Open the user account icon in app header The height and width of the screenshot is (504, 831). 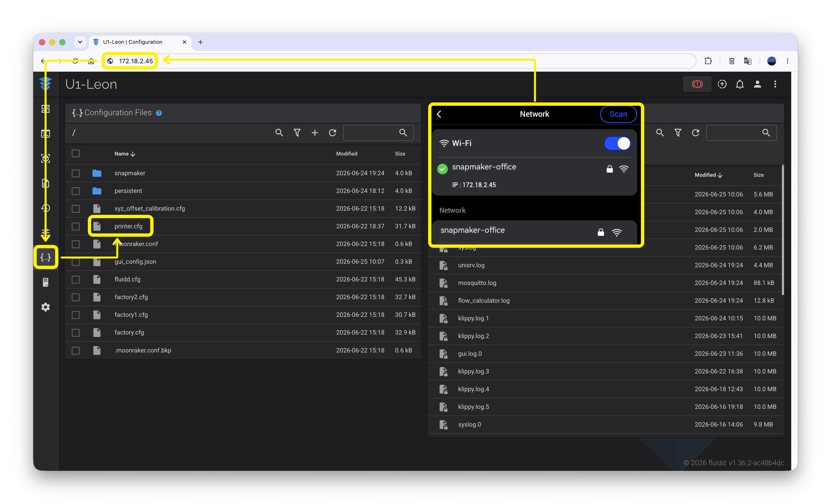click(x=758, y=84)
